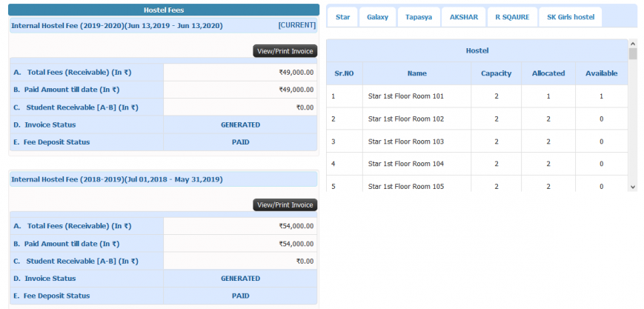Select Star 1st Floor Room 104

coord(406,164)
